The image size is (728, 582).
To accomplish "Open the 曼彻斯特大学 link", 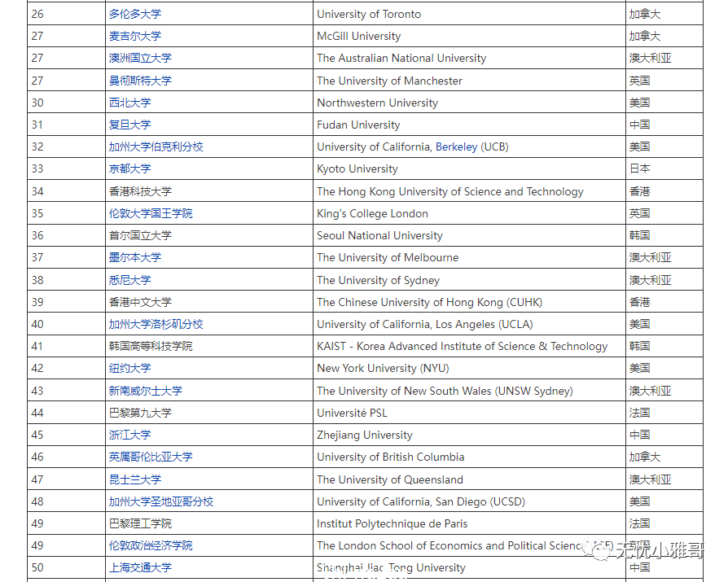I will [x=140, y=81].
